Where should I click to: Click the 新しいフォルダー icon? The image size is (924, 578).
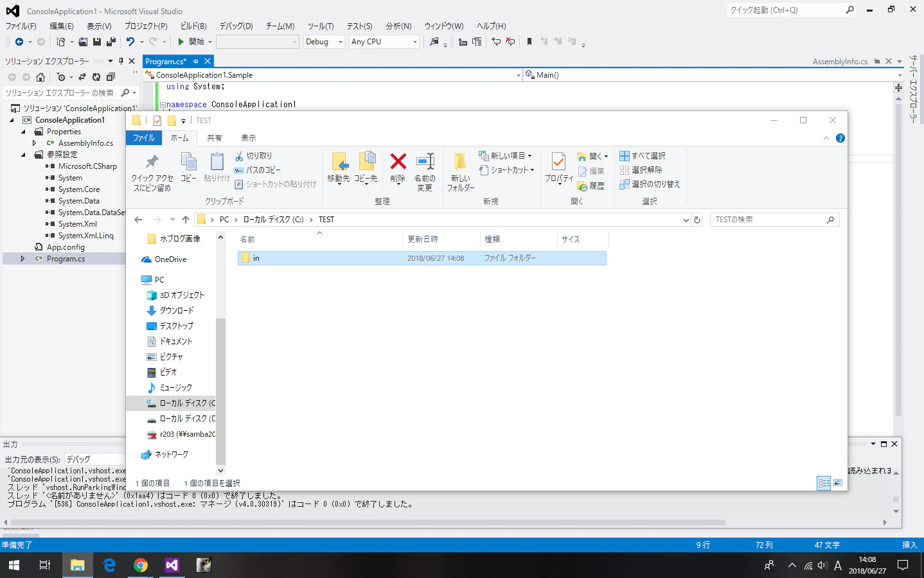pyautogui.click(x=461, y=171)
